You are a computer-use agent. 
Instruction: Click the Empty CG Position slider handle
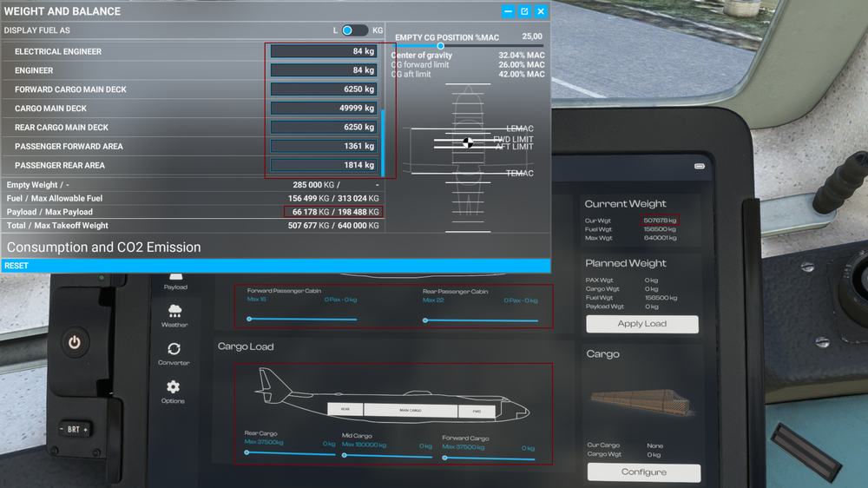[440, 46]
